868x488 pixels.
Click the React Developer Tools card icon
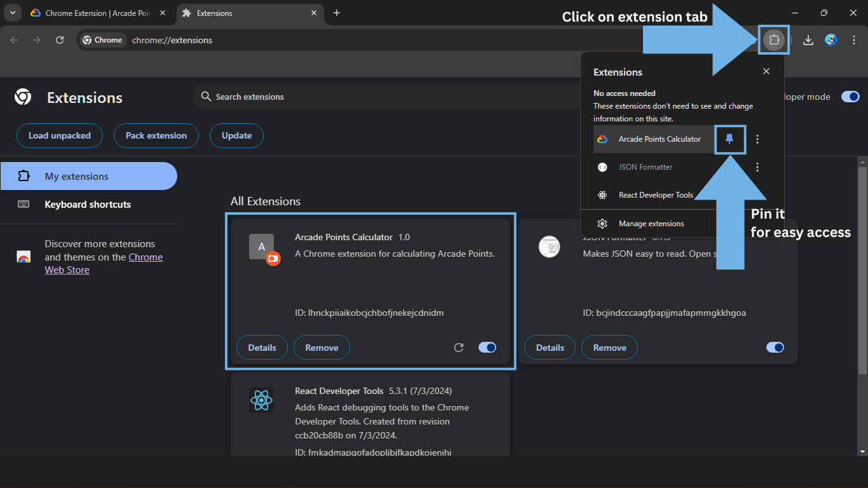pos(261,400)
